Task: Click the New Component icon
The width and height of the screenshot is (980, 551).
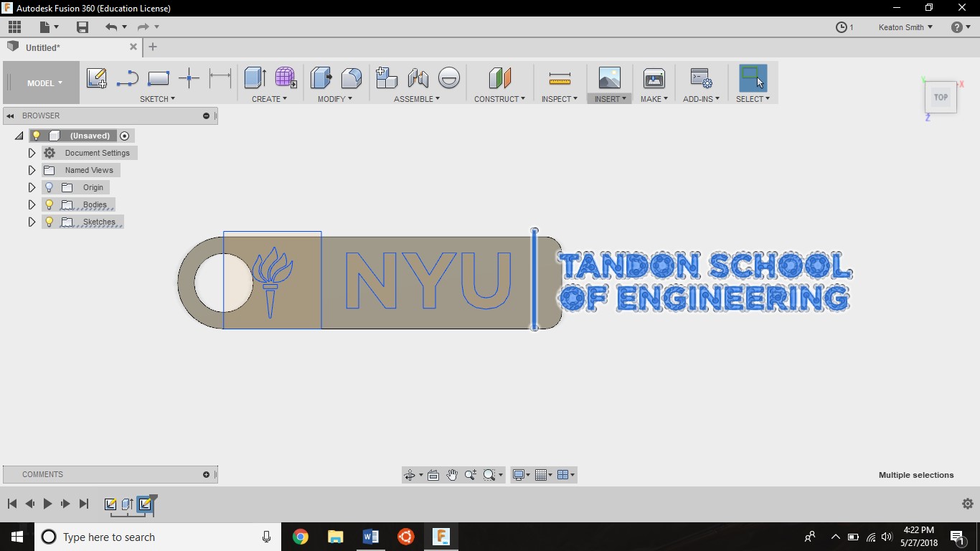Action: coord(387,78)
